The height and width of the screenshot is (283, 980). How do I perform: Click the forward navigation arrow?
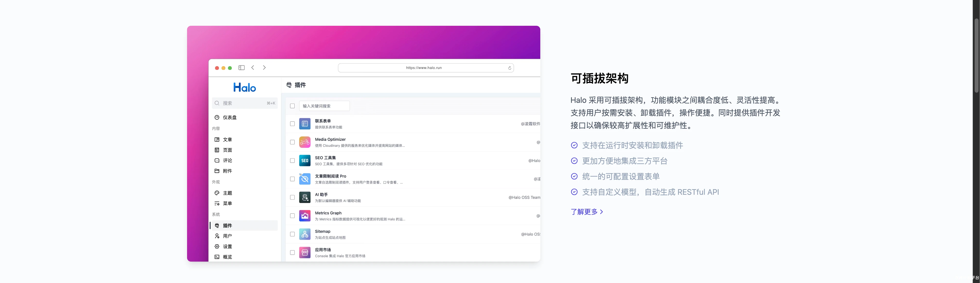264,67
